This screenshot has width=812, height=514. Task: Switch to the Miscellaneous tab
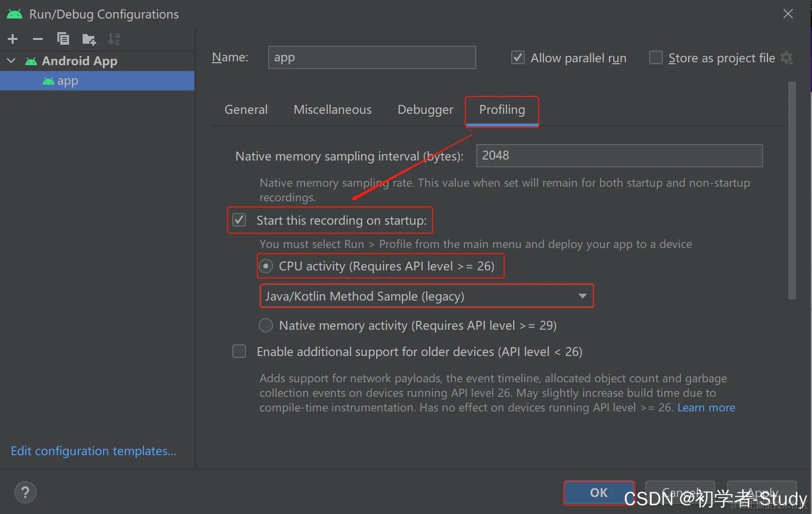pos(332,109)
